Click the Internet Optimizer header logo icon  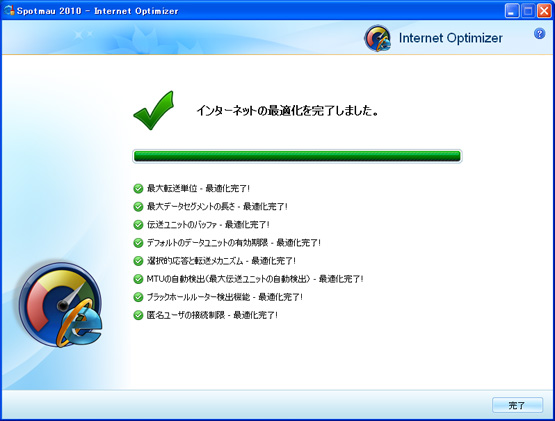tap(378, 38)
